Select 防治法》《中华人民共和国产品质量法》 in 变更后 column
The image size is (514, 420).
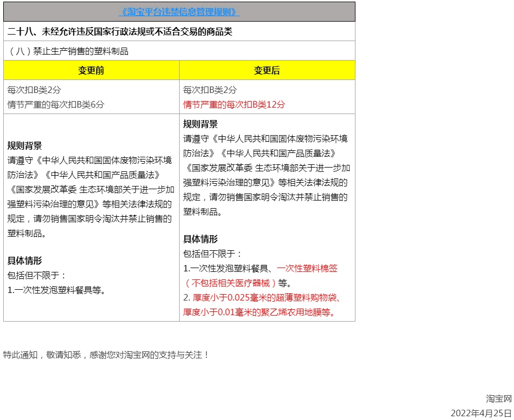(261, 154)
